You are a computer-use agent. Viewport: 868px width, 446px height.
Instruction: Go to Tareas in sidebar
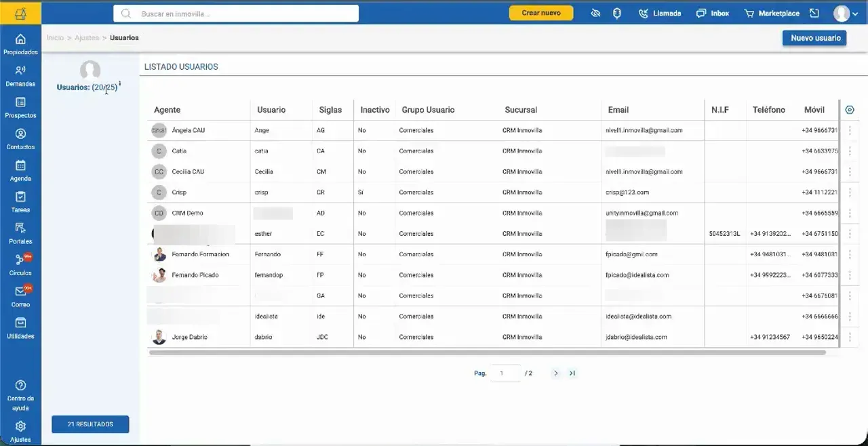tap(20, 201)
